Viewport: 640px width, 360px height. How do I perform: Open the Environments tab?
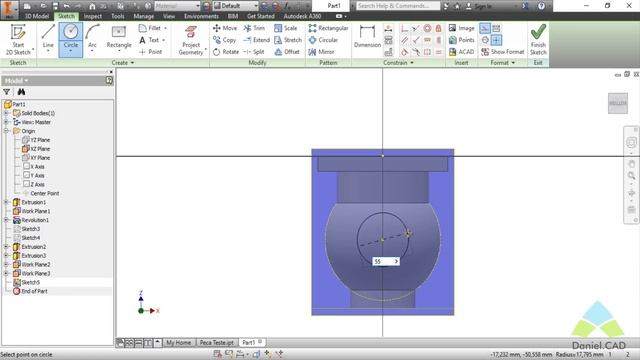[x=201, y=16]
